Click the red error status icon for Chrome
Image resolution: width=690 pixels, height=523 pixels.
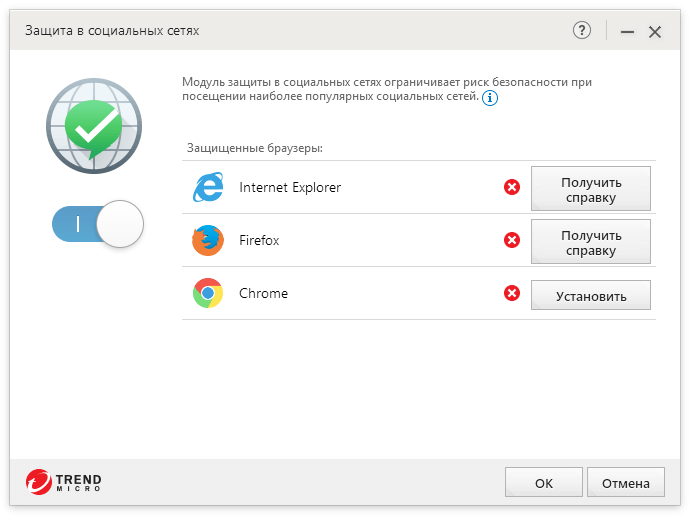coord(512,294)
